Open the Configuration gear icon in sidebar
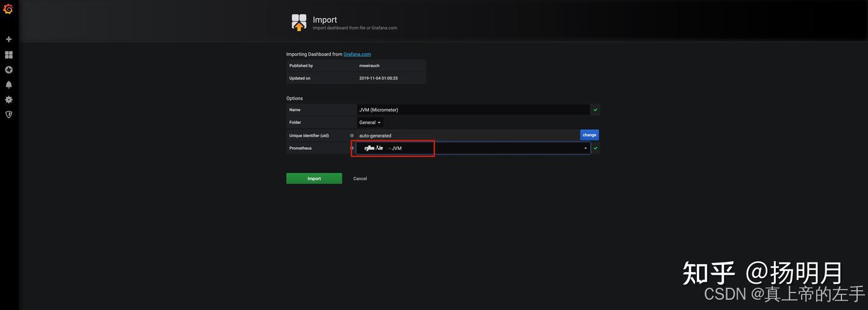 click(x=8, y=99)
